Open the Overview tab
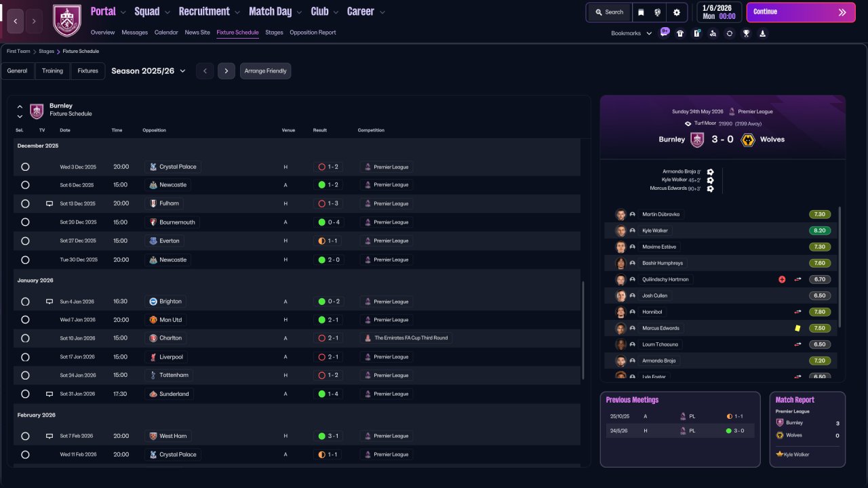868x488 pixels. click(102, 33)
